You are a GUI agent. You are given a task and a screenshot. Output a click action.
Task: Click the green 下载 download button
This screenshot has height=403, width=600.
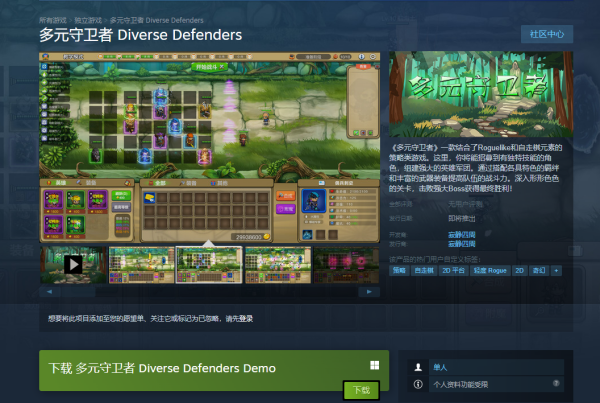(x=361, y=390)
